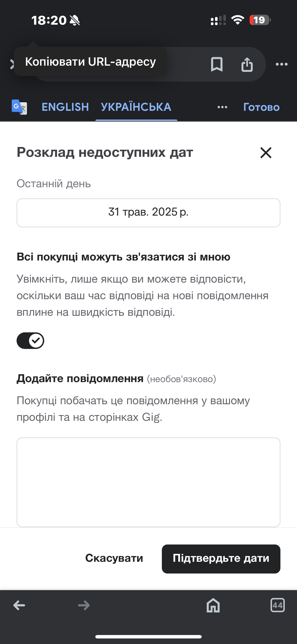Image resolution: width=297 pixels, height=644 pixels.
Task: Focus the optional message text area
Action: [x=148, y=482]
